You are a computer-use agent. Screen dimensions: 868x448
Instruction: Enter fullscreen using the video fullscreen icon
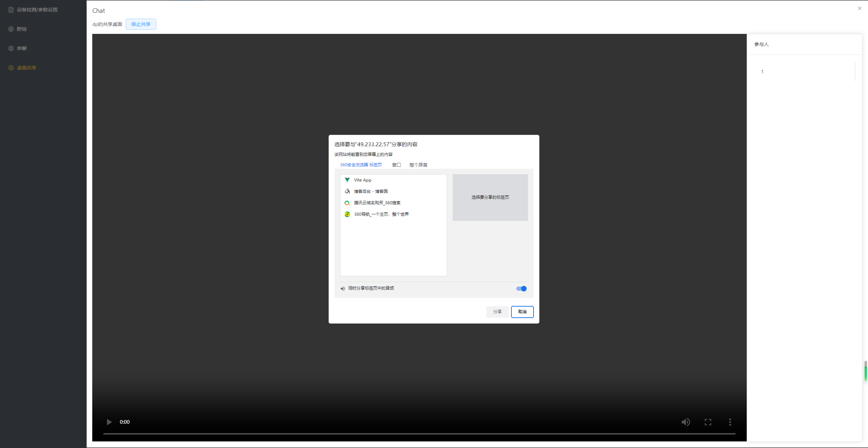(708, 422)
